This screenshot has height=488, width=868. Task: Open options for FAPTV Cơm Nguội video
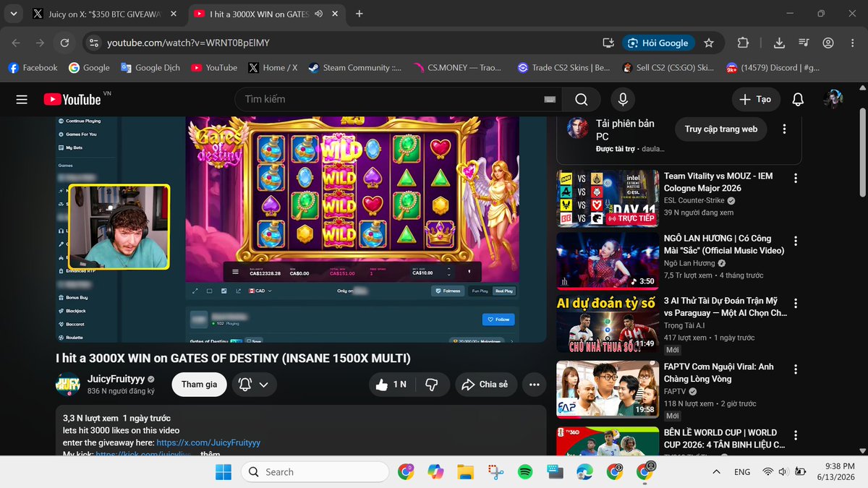(796, 369)
